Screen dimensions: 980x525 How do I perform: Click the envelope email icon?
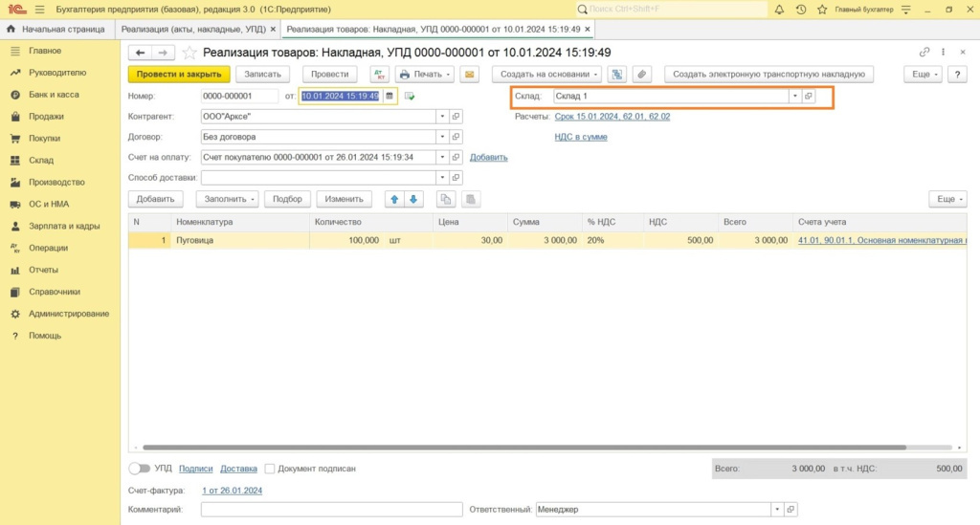click(469, 75)
